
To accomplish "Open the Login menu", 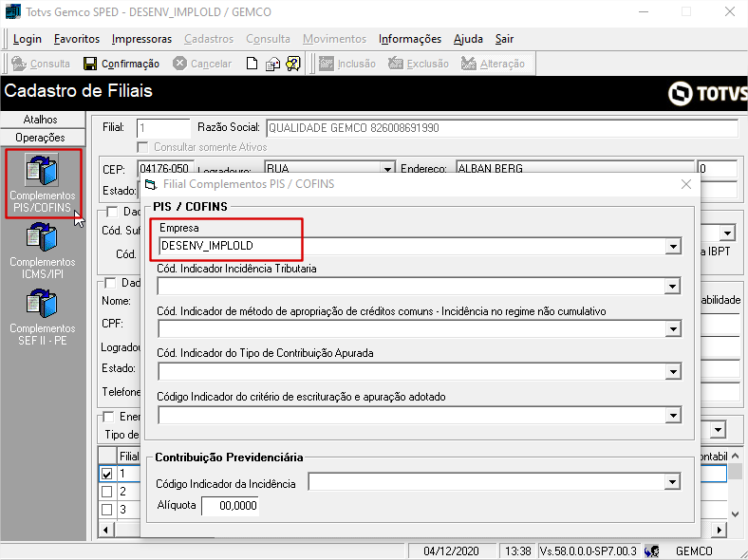I will tap(28, 39).
